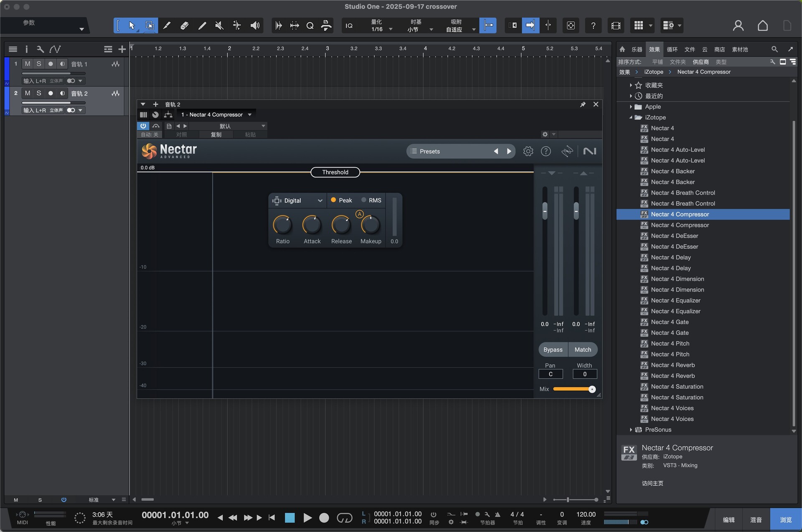Go to the Start page home icon
802x532 pixels.
pos(763,25)
